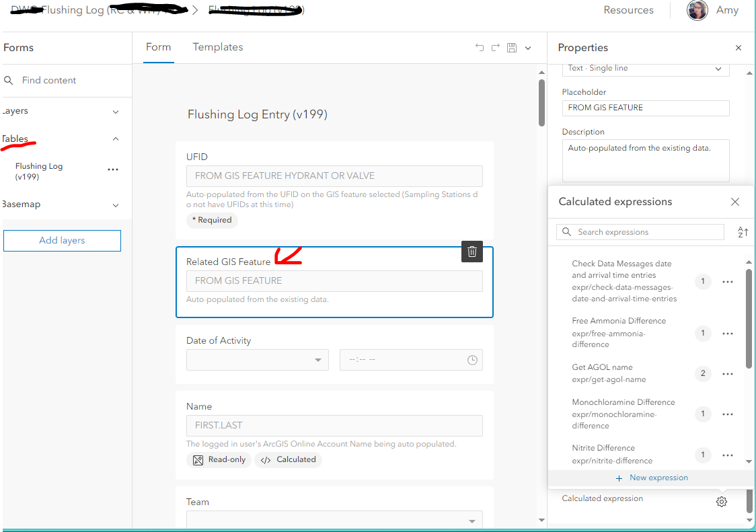
Task: Sort the calculated expressions list
Action: click(x=743, y=231)
